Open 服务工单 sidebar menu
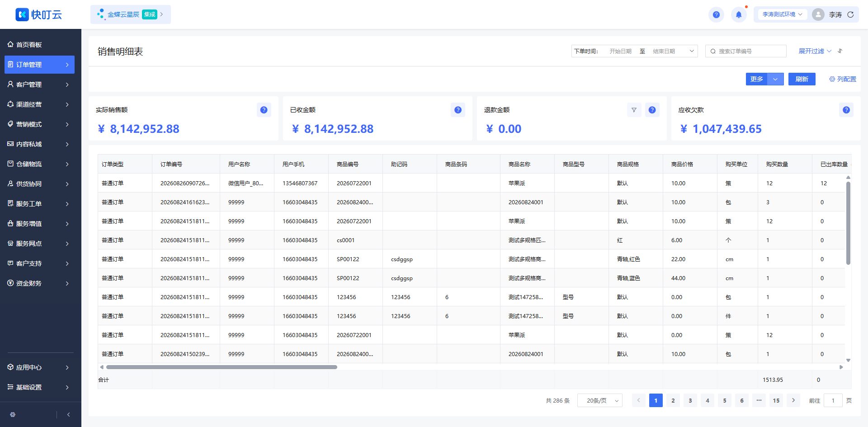Image resolution: width=868 pixels, height=427 pixels. pyautogui.click(x=39, y=204)
